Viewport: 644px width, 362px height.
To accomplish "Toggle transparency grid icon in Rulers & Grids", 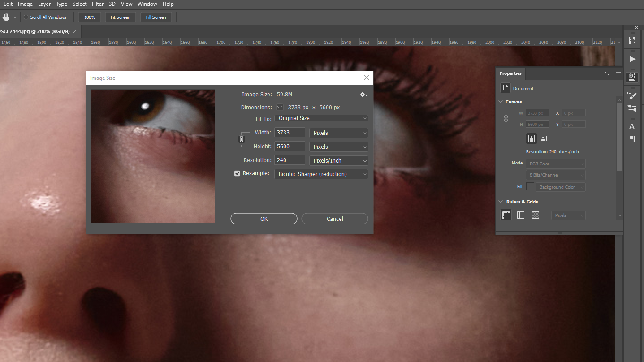I will click(x=535, y=215).
